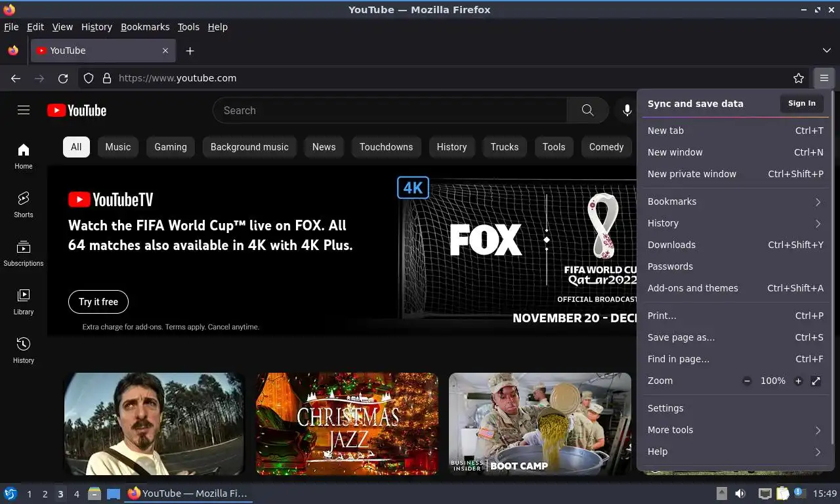Click the YouTube search input field
Viewport: 840px width, 504px height.
390,110
